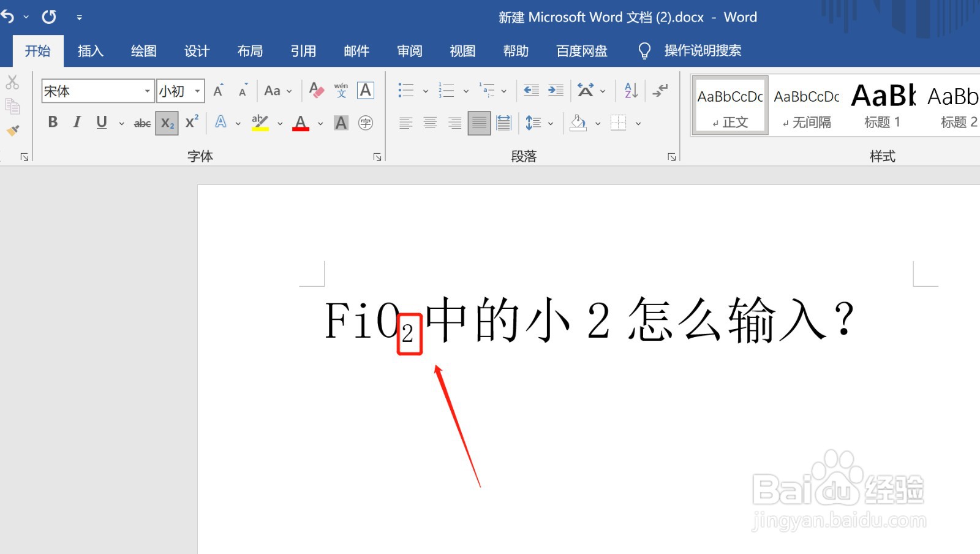980x554 pixels.
Task: Open the 百度网盘 ribbon tab
Action: pyautogui.click(x=582, y=51)
